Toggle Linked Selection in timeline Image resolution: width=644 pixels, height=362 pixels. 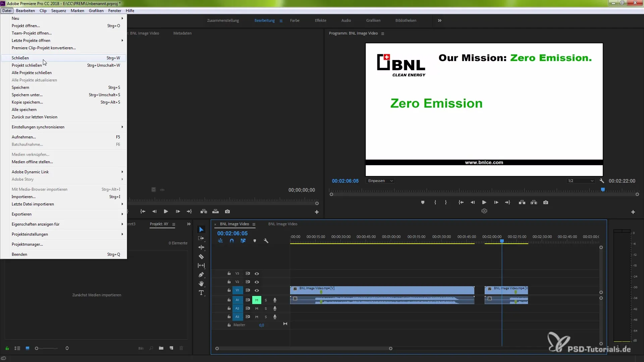[x=243, y=241]
